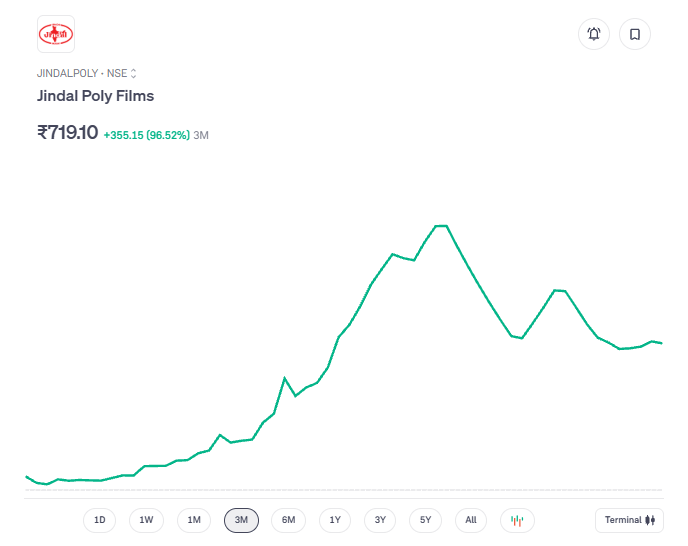Show the 3Y price chart
Image resolution: width=688 pixels, height=546 pixels.
pyautogui.click(x=380, y=520)
